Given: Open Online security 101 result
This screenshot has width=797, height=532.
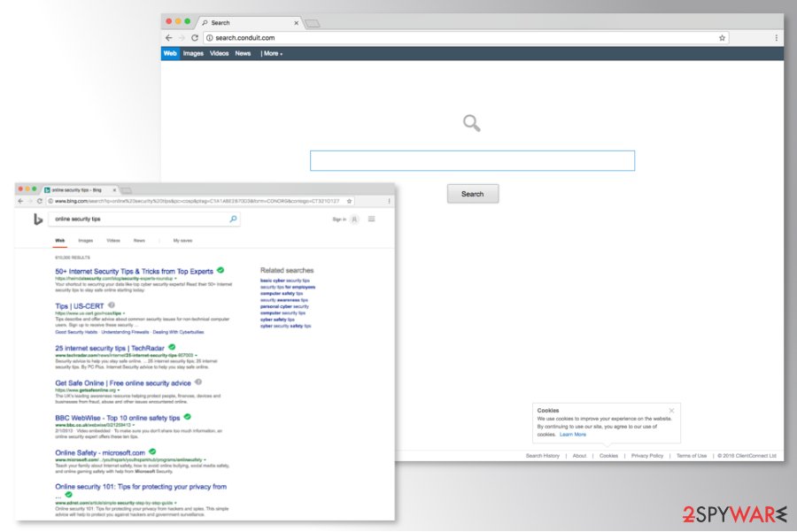Looking at the screenshot, I should click(141, 487).
